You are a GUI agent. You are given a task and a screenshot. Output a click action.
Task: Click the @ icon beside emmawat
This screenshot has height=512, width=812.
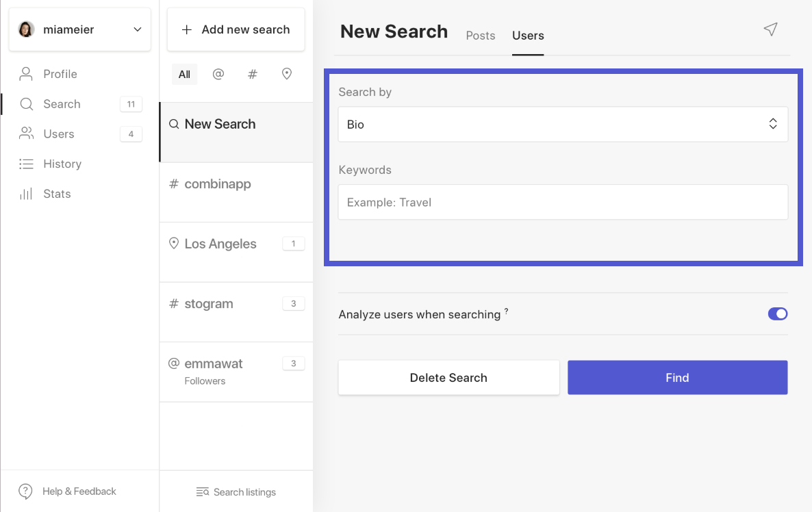coord(174,363)
